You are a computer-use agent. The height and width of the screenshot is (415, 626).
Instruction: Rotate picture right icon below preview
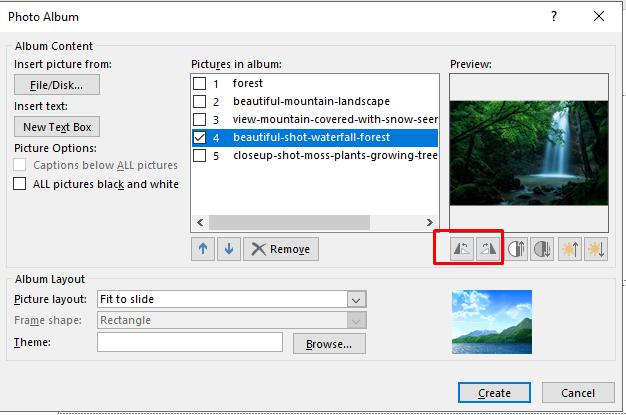click(x=488, y=249)
